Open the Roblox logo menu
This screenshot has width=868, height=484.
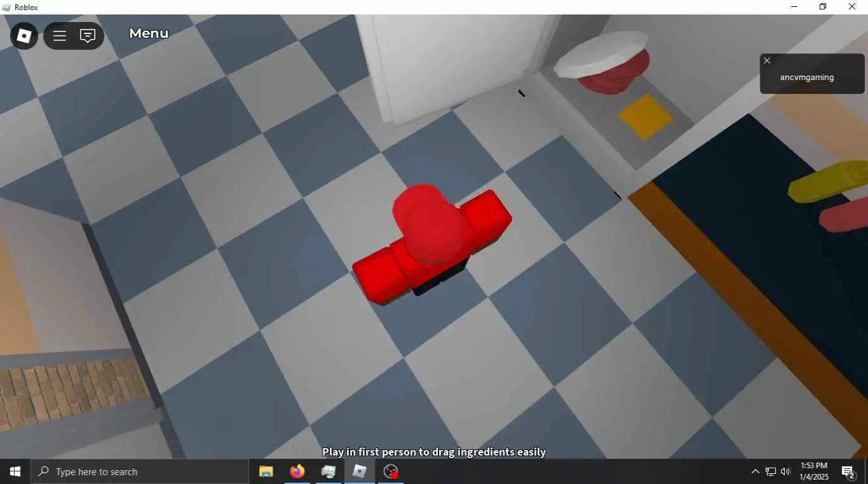24,36
